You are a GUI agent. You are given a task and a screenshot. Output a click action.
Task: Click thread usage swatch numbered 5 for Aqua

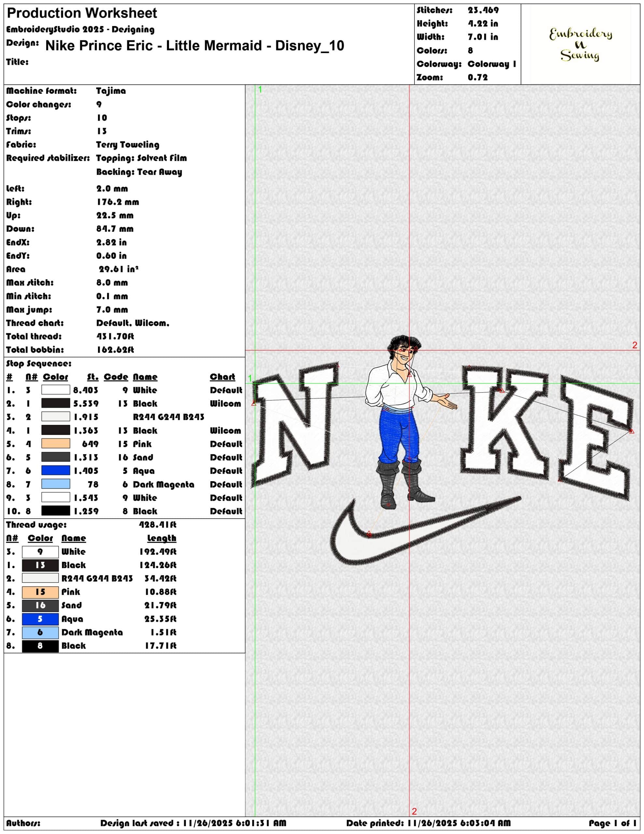[40, 619]
